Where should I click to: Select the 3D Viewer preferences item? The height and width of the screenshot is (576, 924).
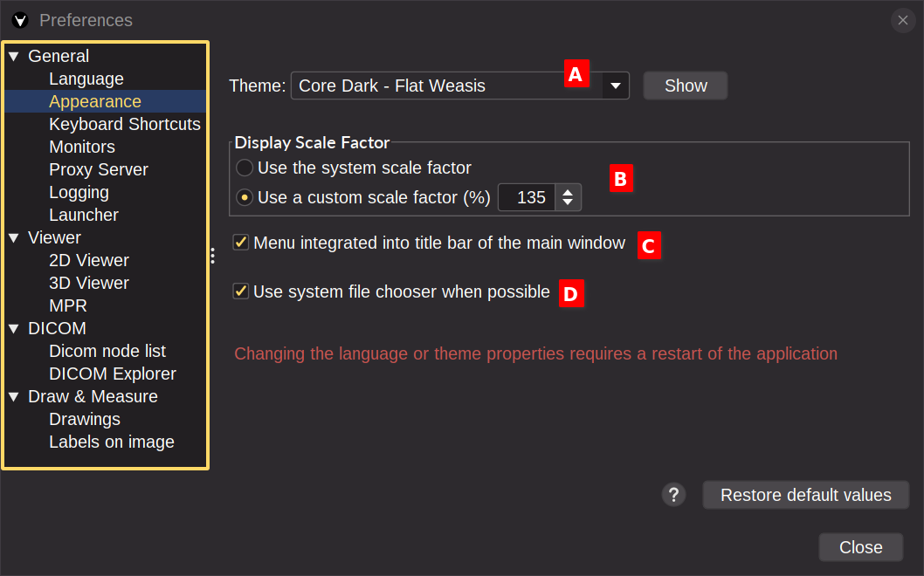[x=89, y=284]
